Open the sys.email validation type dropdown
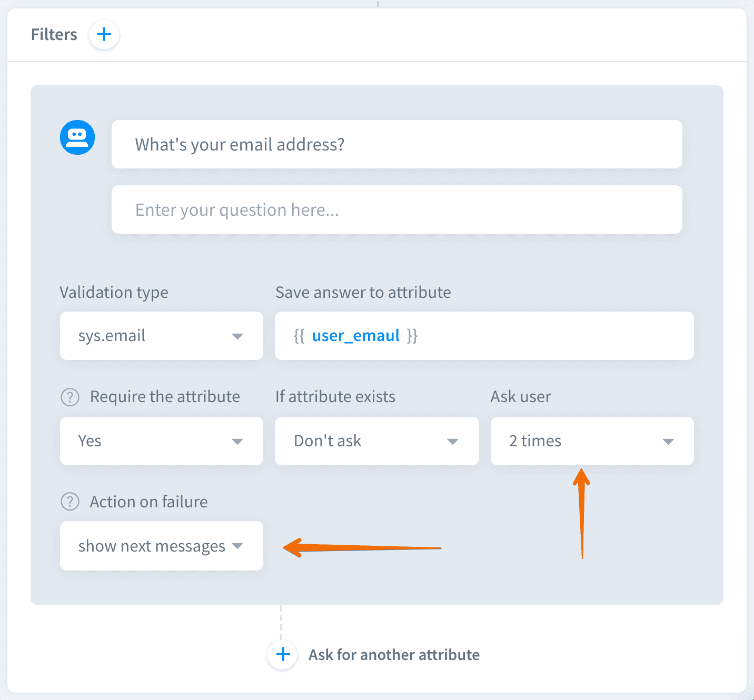Image resolution: width=754 pixels, height=700 pixels. click(x=161, y=336)
